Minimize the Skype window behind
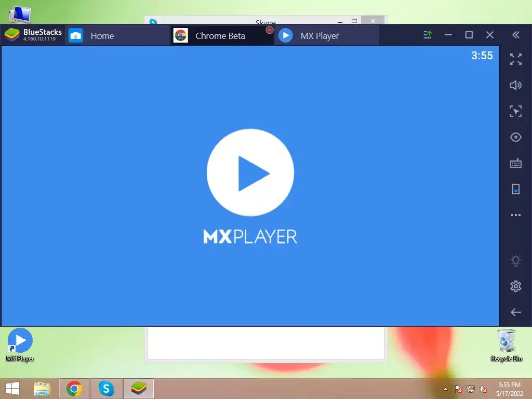The width and height of the screenshot is (532, 399). click(x=340, y=21)
